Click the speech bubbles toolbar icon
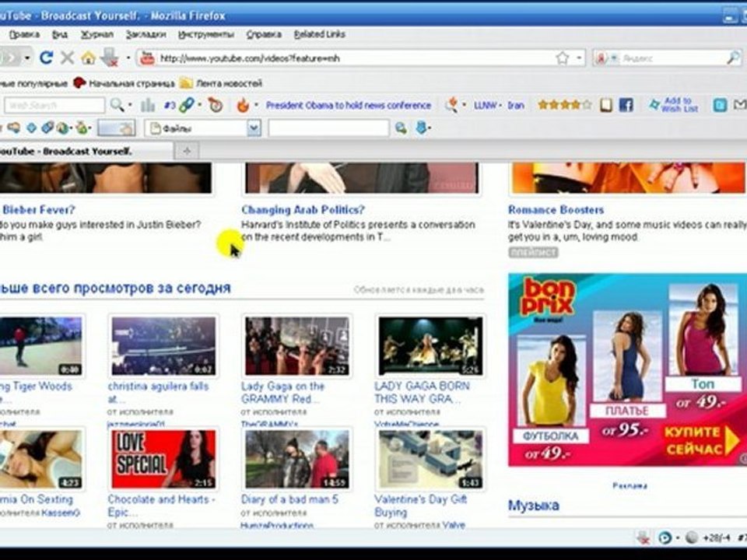Viewport: 747px width, 560px height. tap(13, 128)
